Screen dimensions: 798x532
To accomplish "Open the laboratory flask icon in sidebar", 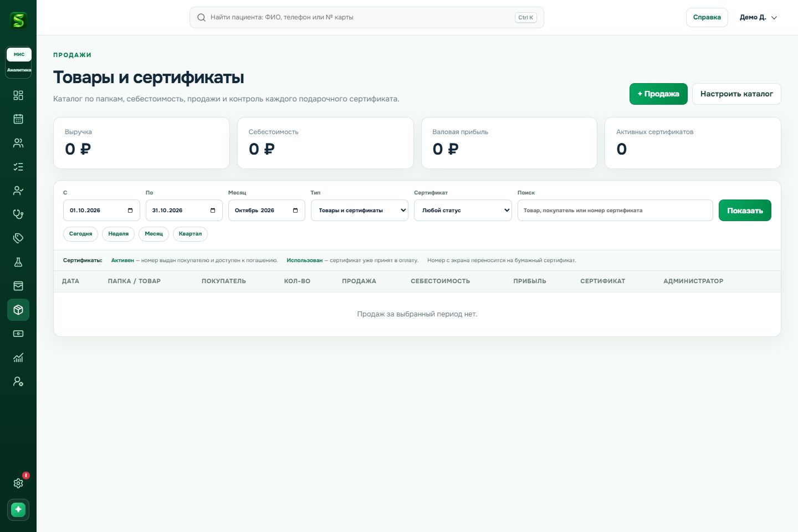I will 18,262.
